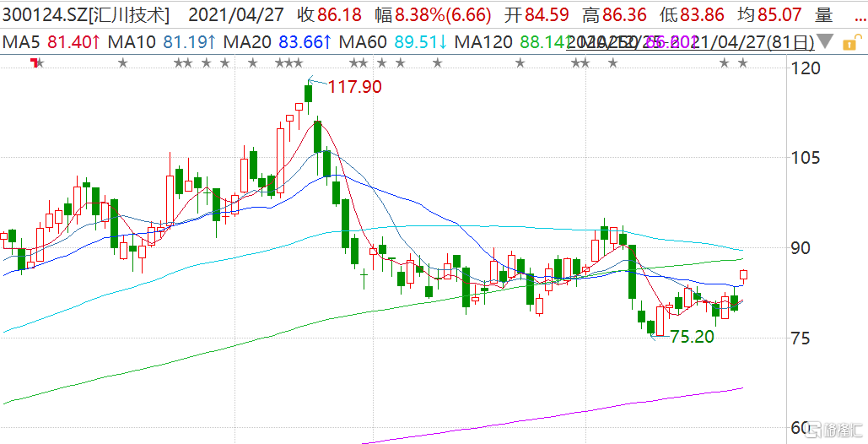Click the 75 price axis label
This screenshot has height=444, width=868.
[801, 338]
